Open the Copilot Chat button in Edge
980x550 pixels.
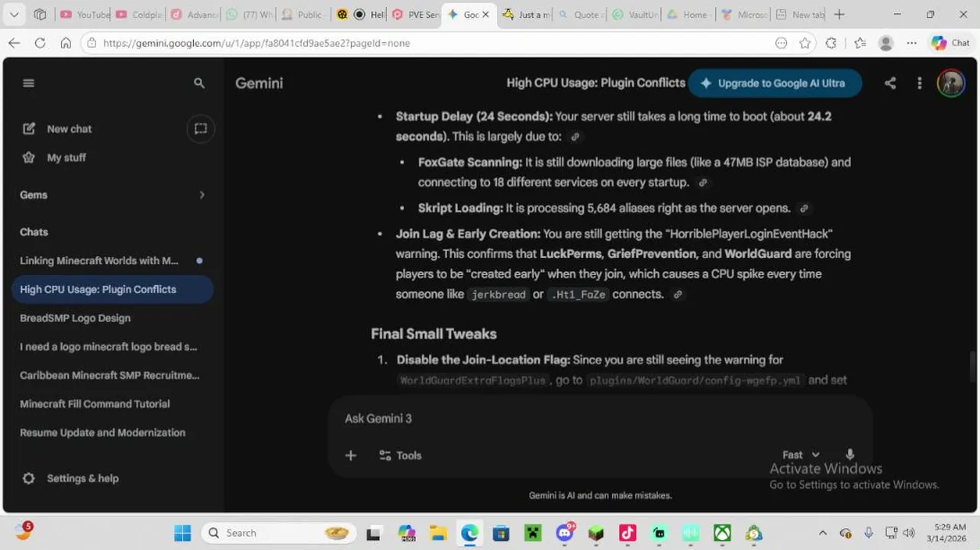click(950, 44)
